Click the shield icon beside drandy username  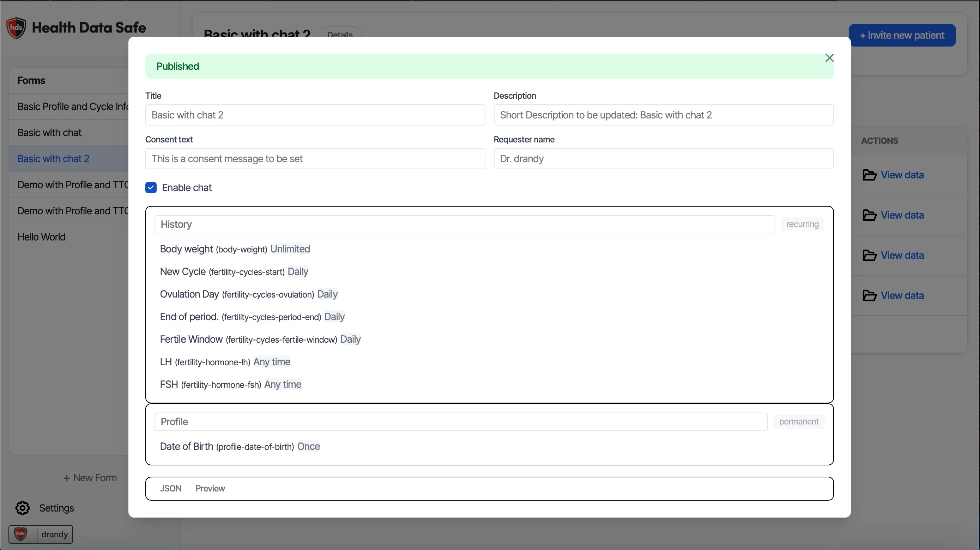21,534
